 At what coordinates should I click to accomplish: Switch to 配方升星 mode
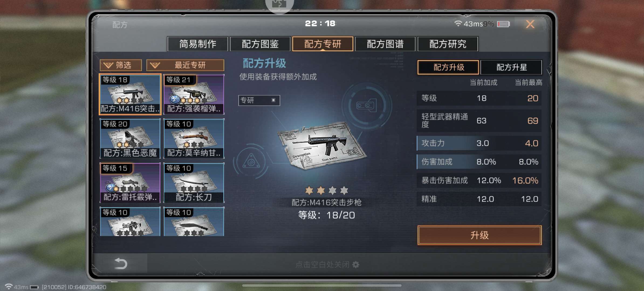[x=511, y=67]
